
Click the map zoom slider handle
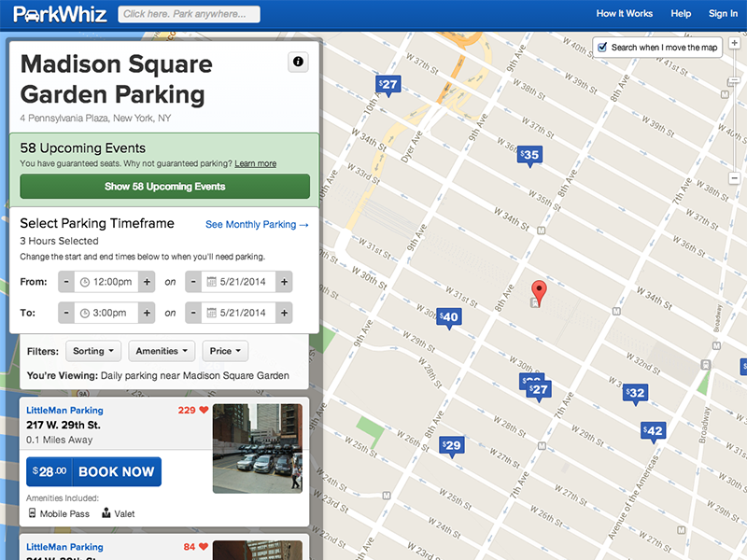click(734, 81)
